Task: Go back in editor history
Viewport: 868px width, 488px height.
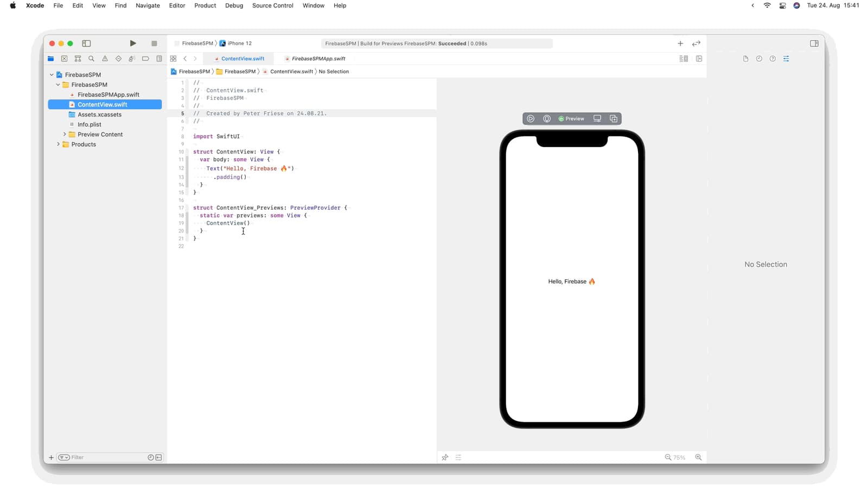Action: click(x=185, y=59)
